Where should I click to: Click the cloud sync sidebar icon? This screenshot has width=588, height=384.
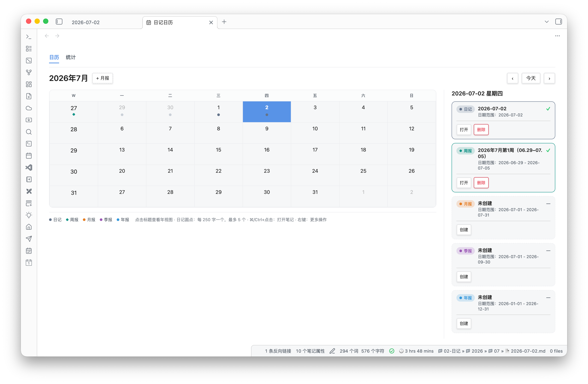coord(29,108)
